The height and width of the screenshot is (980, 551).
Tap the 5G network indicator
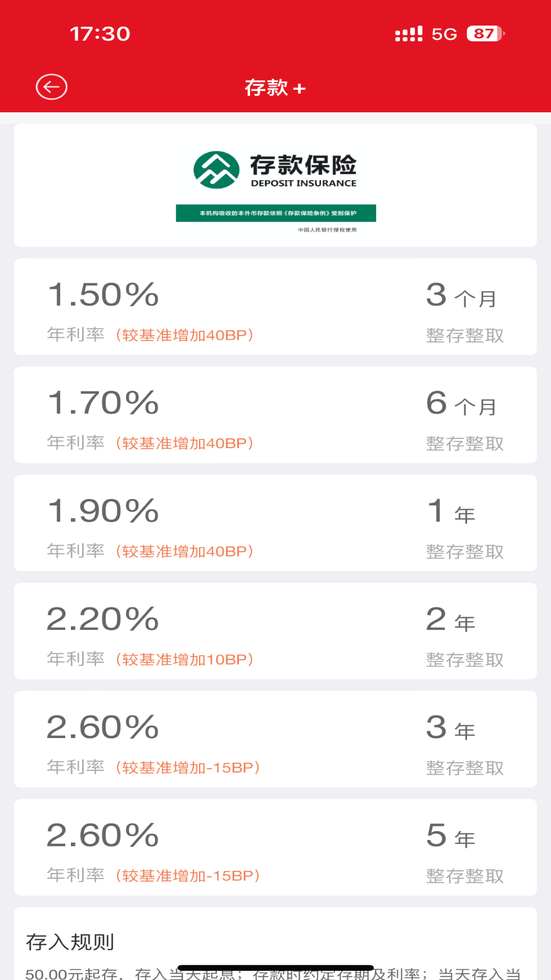coord(444,34)
